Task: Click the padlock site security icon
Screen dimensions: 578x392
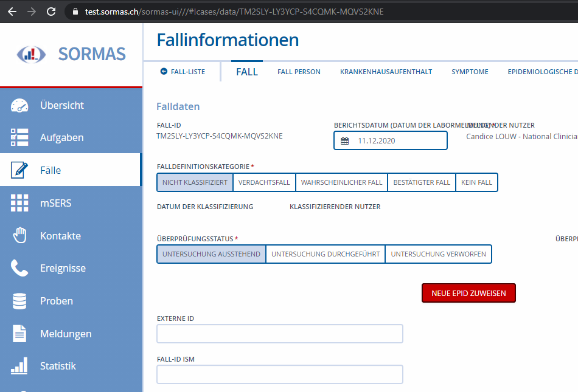Action: pos(75,12)
